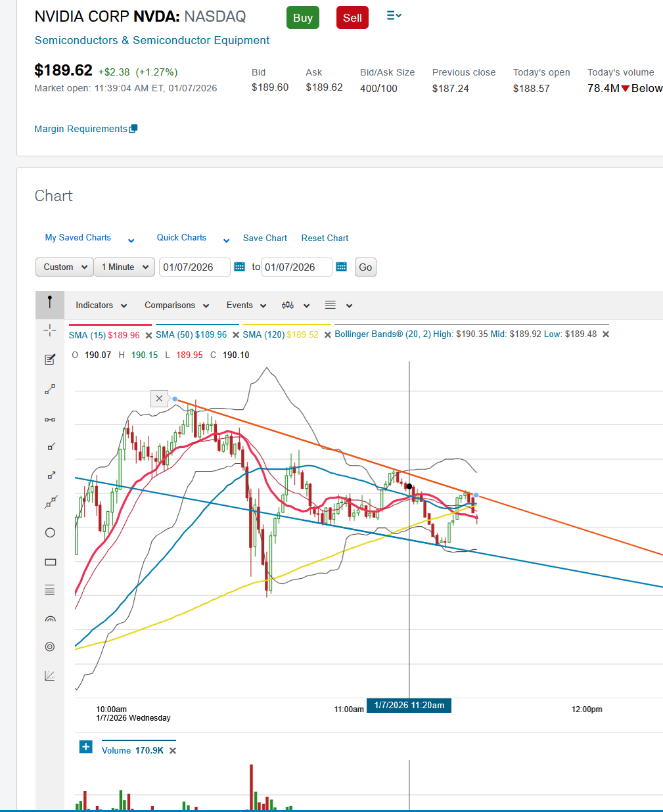Open the 1 Minute interval dropdown
663x812 pixels.
tap(125, 267)
